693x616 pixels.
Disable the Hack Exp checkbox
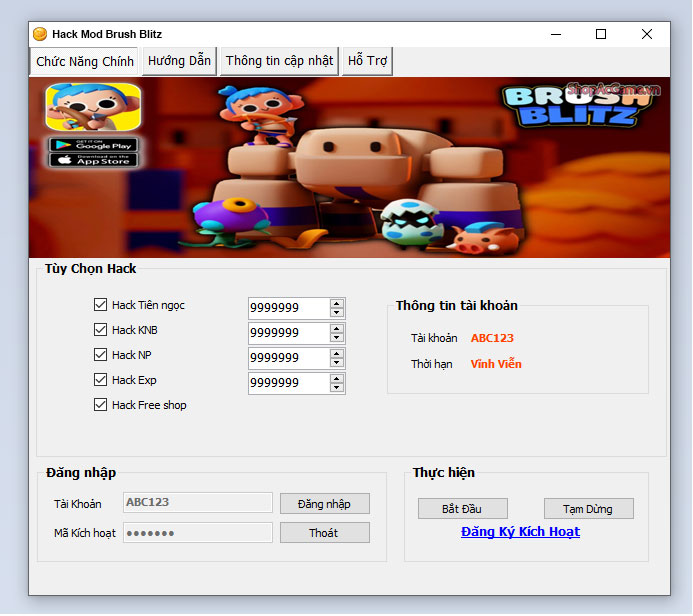tap(100, 380)
